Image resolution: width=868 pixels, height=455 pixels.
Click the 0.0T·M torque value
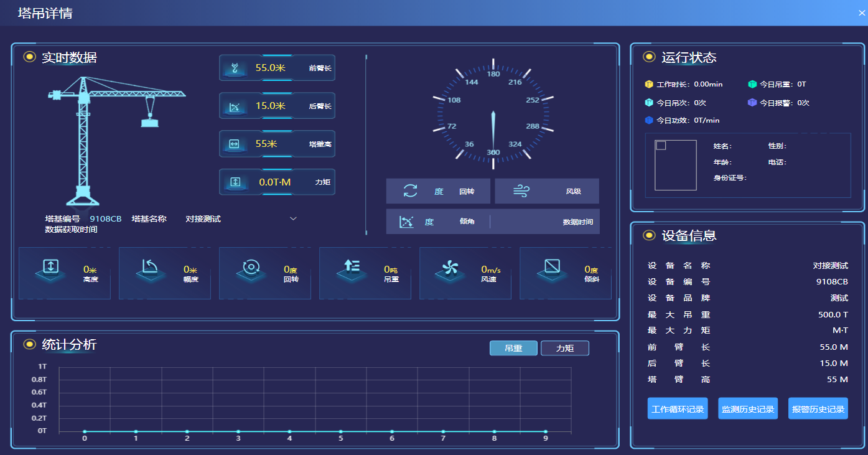(275, 182)
